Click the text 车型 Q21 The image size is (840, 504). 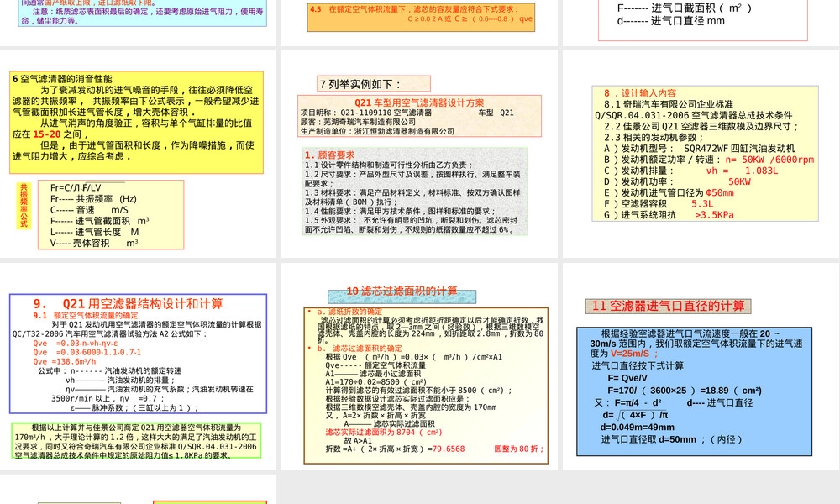(496, 113)
